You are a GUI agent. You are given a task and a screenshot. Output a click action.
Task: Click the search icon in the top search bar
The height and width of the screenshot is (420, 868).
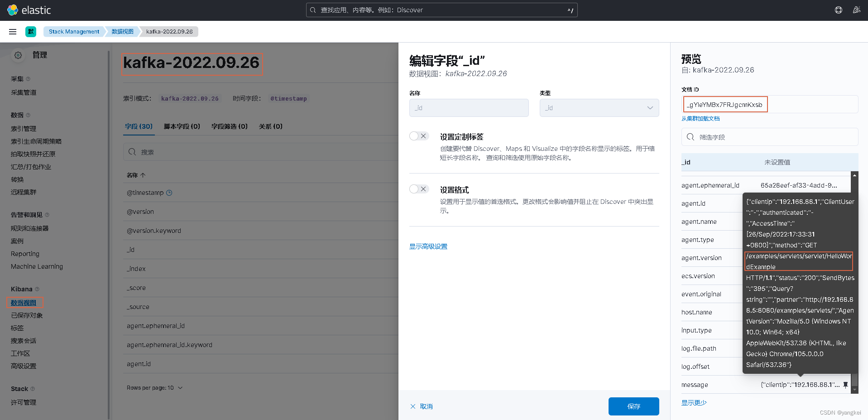pyautogui.click(x=313, y=10)
